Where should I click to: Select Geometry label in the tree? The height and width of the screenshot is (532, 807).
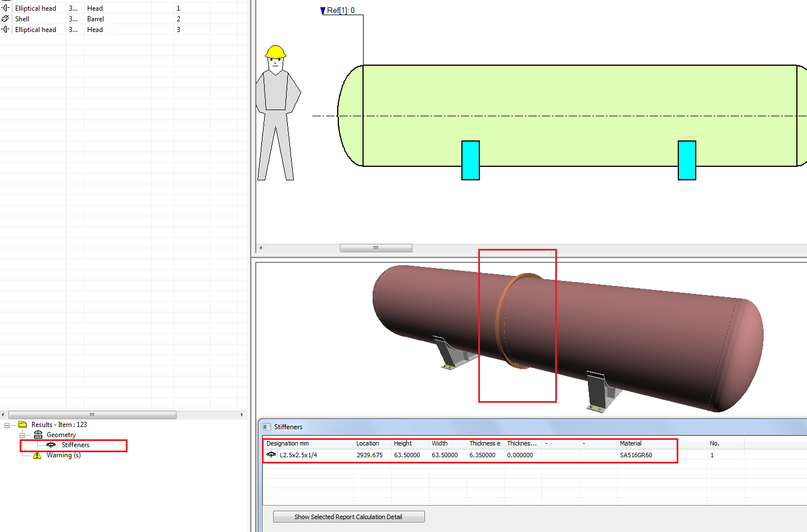61,435
